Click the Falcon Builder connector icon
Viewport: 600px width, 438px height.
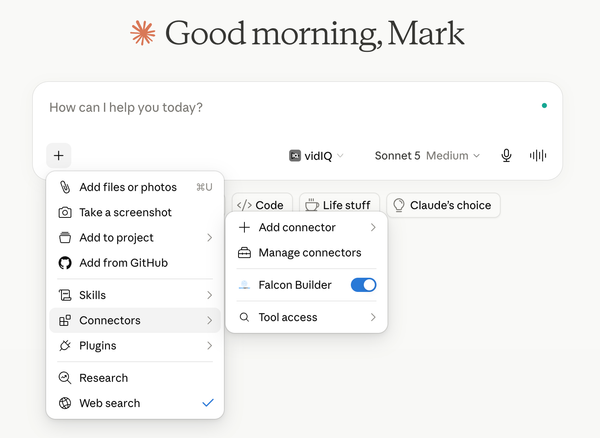244,285
